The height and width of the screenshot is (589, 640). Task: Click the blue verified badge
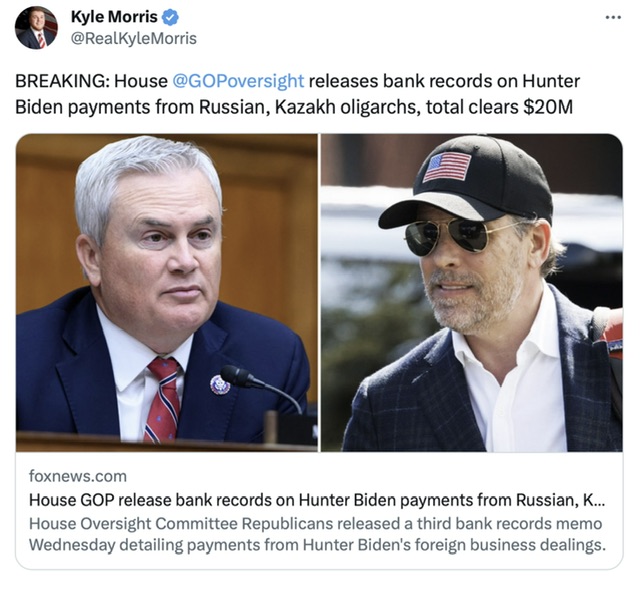pos(170,17)
